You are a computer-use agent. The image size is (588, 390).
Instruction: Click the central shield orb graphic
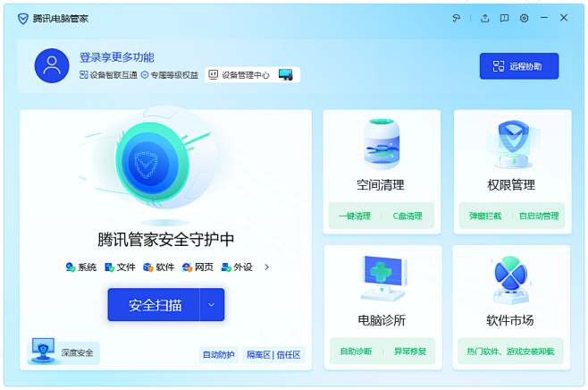click(152, 164)
